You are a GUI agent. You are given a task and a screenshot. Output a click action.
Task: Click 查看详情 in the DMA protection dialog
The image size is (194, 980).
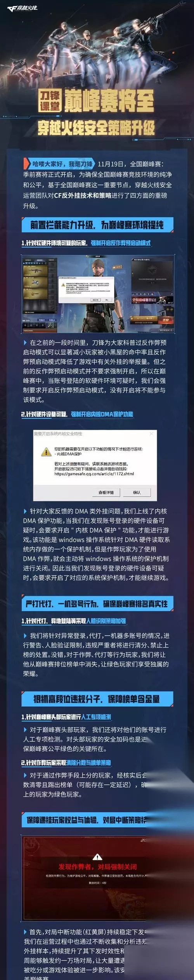(x=106, y=492)
